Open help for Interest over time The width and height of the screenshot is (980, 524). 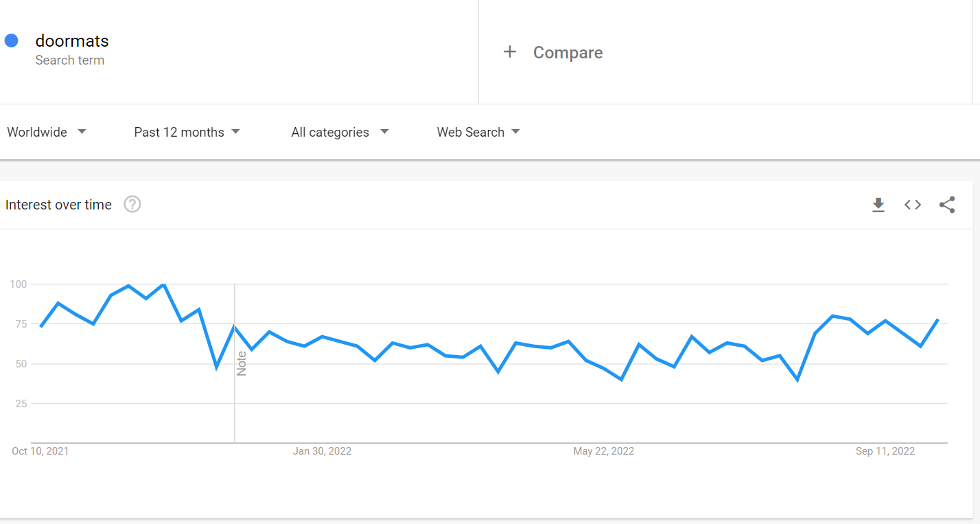point(132,205)
